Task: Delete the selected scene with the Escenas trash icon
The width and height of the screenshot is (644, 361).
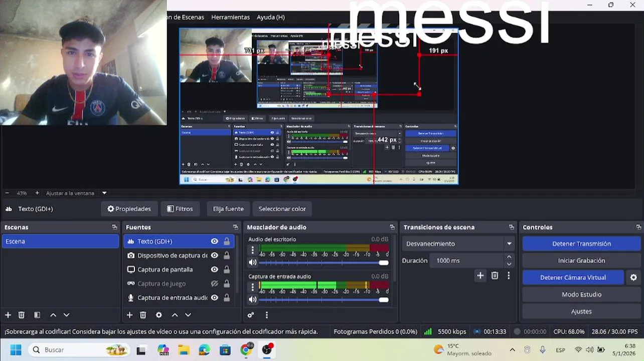Action: pos(22,315)
